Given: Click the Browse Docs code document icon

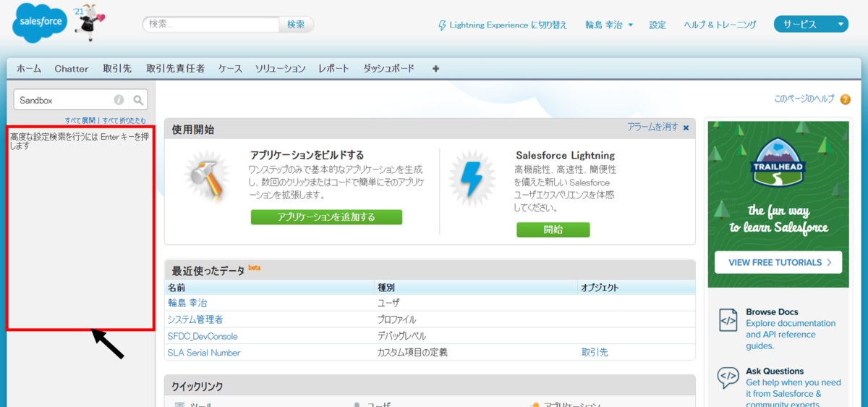Looking at the screenshot, I should [728, 319].
